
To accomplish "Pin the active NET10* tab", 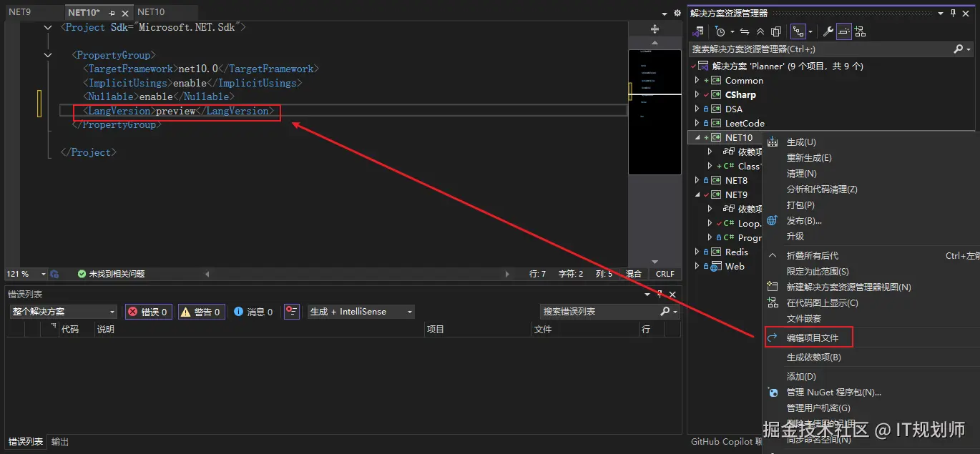I will tap(112, 14).
